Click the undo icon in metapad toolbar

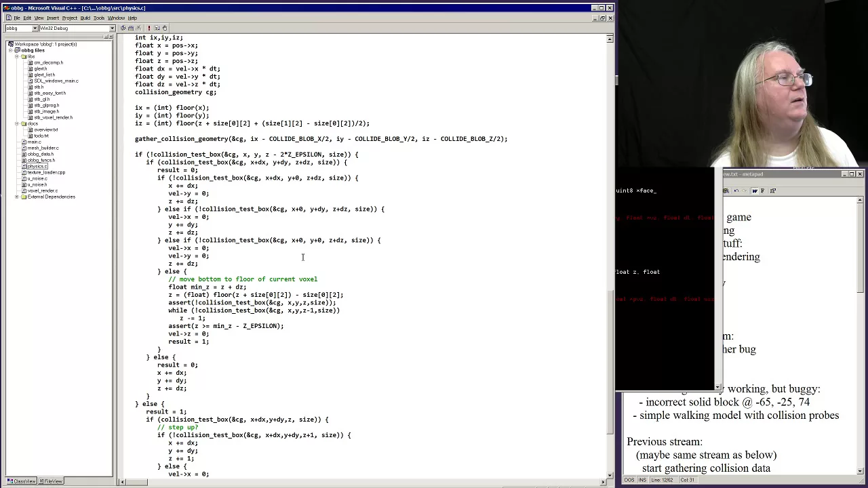(x=736, y=190)
